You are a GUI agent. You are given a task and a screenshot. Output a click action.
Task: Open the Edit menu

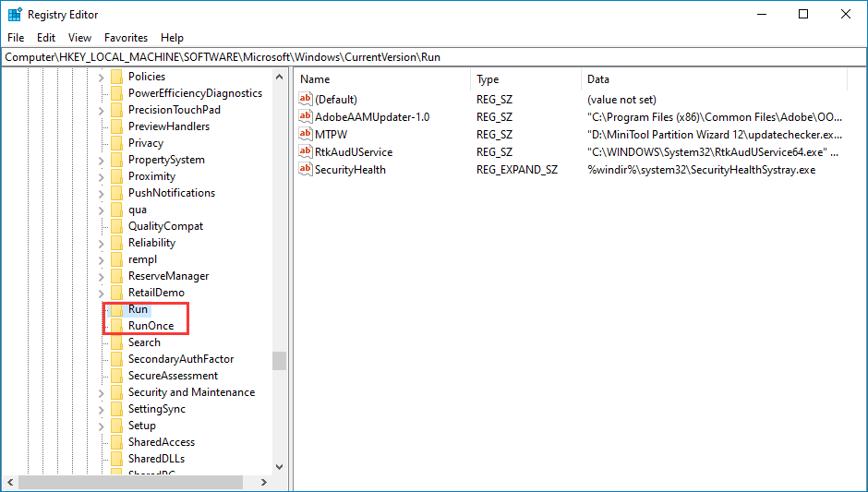pos(46,38)
